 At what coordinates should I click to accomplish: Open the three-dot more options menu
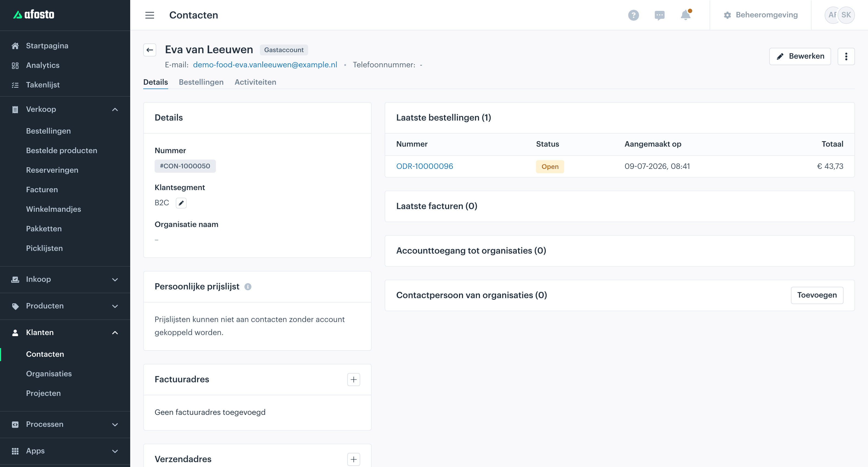click(x=846, y=56)
